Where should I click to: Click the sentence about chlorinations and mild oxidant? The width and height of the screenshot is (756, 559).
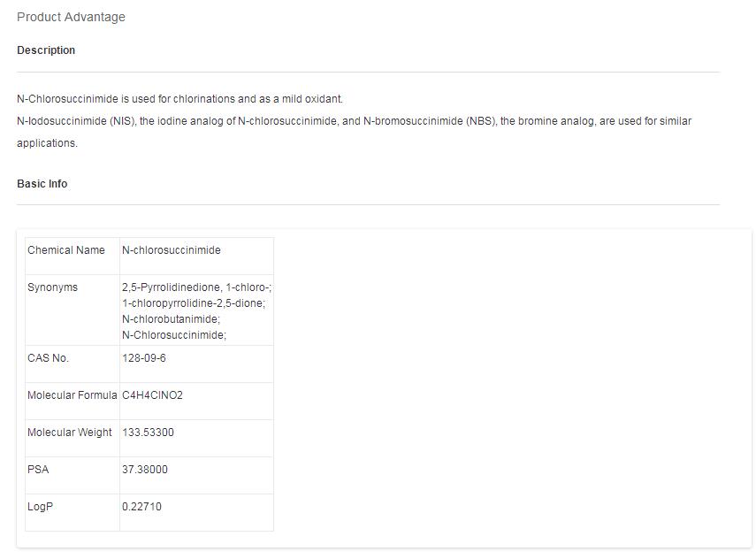pos(179,99)
